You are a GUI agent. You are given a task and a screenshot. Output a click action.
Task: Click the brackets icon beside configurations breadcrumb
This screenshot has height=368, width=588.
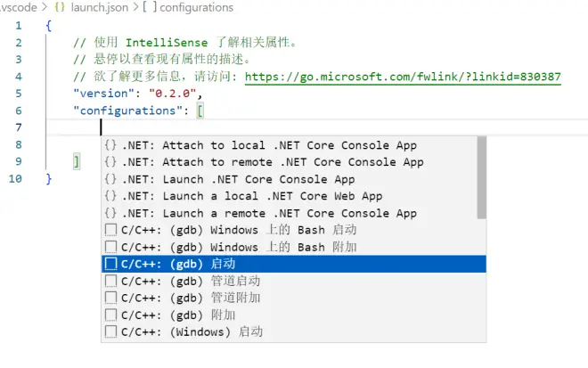coord(150,7)
